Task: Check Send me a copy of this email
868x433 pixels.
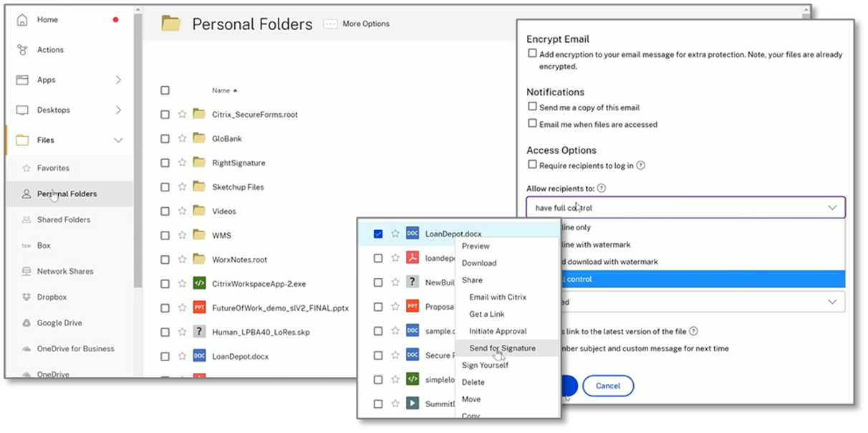Action: [x=532, y=106]
